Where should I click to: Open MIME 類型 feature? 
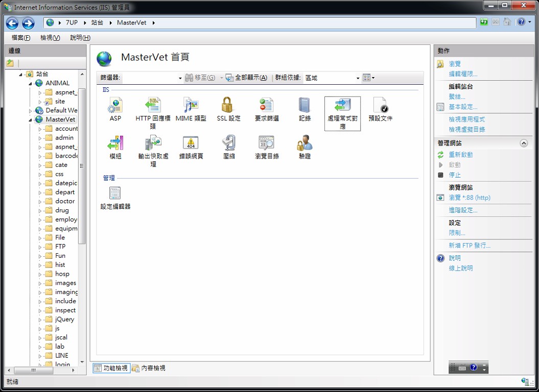191,109
